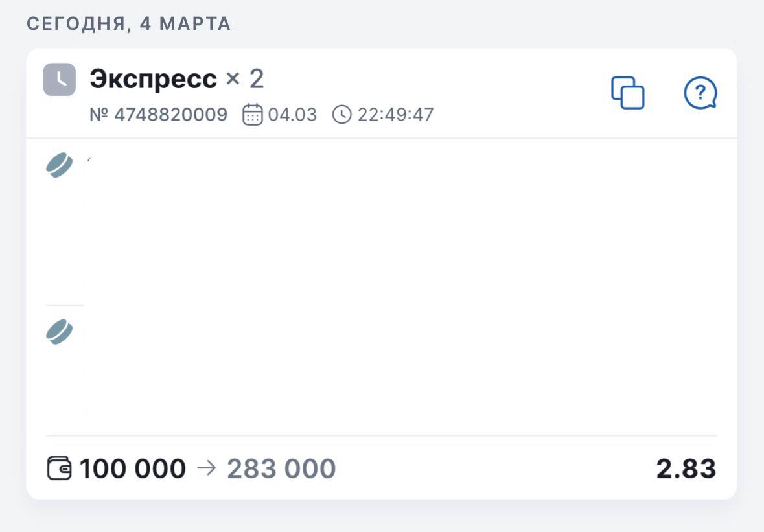Click the total odds 2.83

tap(686, 468)
